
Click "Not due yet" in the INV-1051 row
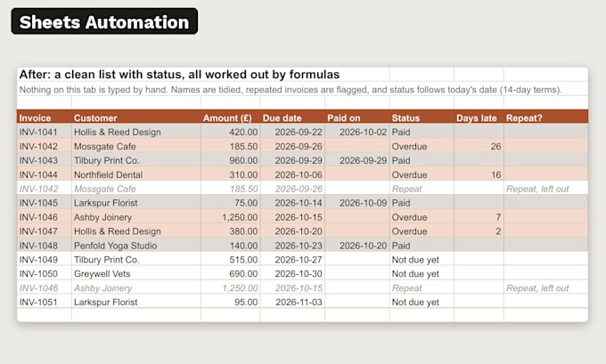[415, 303]
